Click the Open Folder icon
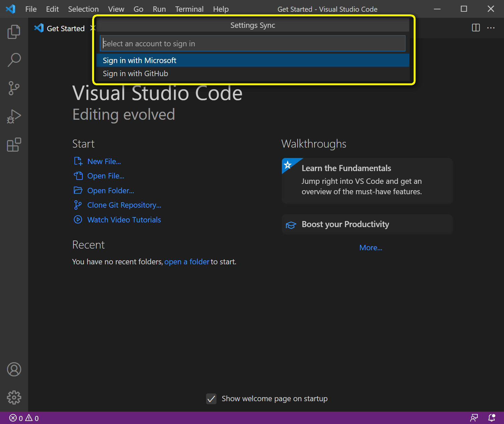This screenshot has height=424, width=504. pos(78,191)
